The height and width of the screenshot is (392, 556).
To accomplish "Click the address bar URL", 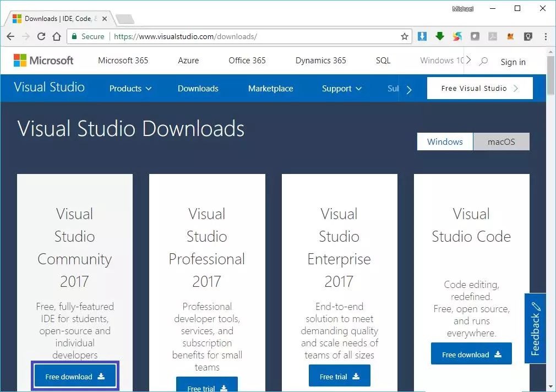I will (x=185, y=36).
